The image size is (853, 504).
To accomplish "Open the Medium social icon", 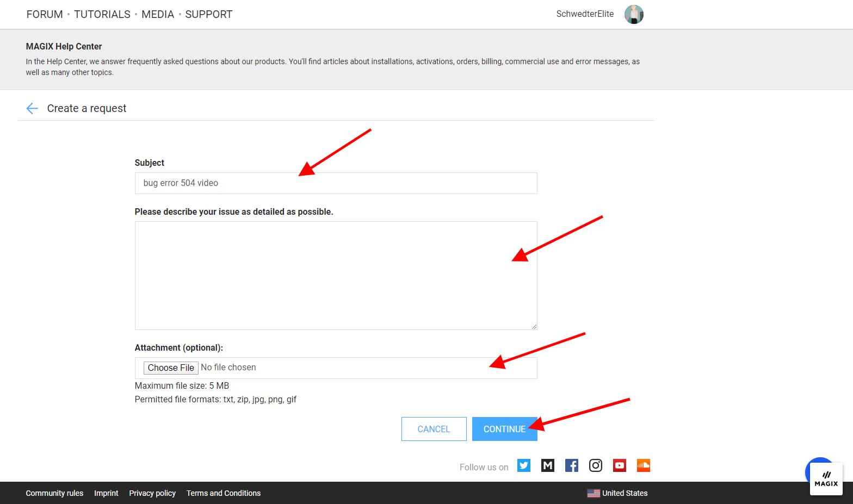I will click(548, 465).
